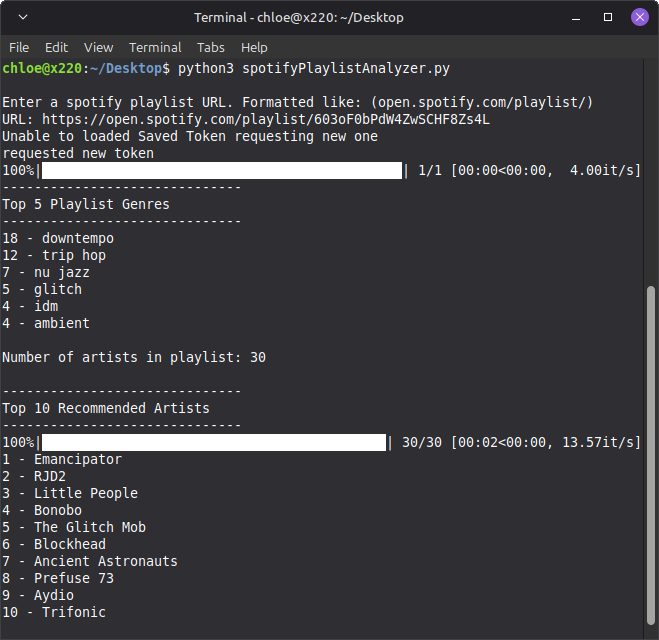Viewport: 659px width, 640px height.
Task: Open the File menu
Action: point(19,47)
